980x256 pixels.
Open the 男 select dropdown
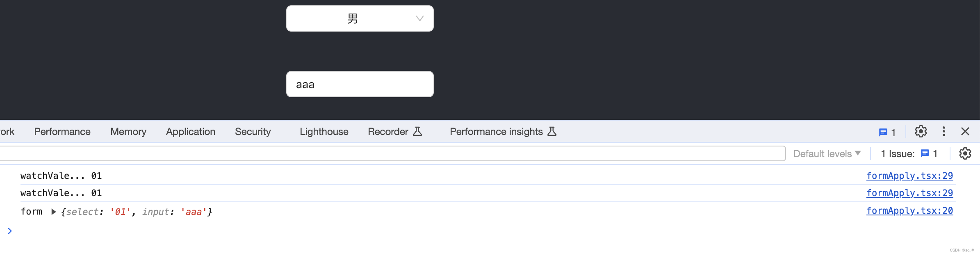[360, 18]
